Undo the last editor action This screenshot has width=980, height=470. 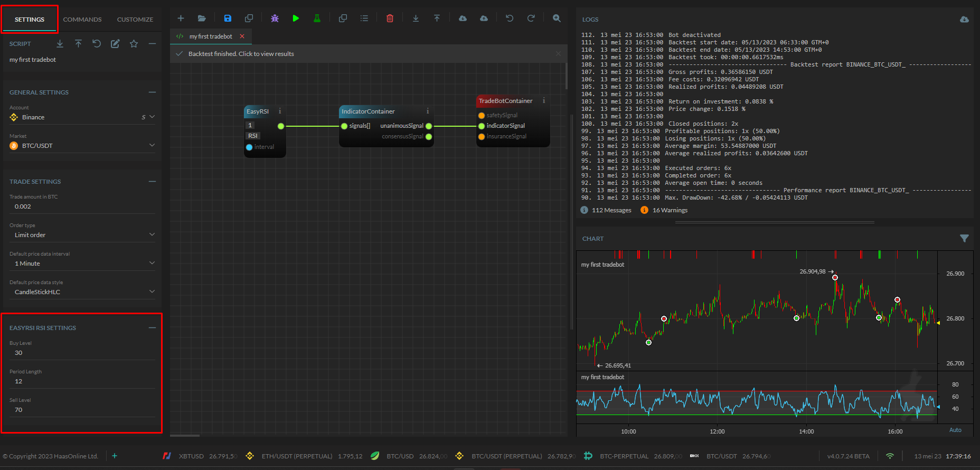coord(510,18)
